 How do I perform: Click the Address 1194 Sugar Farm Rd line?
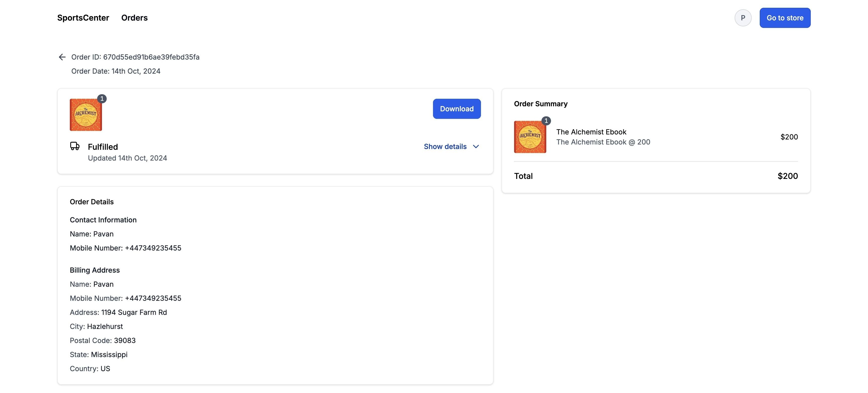point(118,312)
